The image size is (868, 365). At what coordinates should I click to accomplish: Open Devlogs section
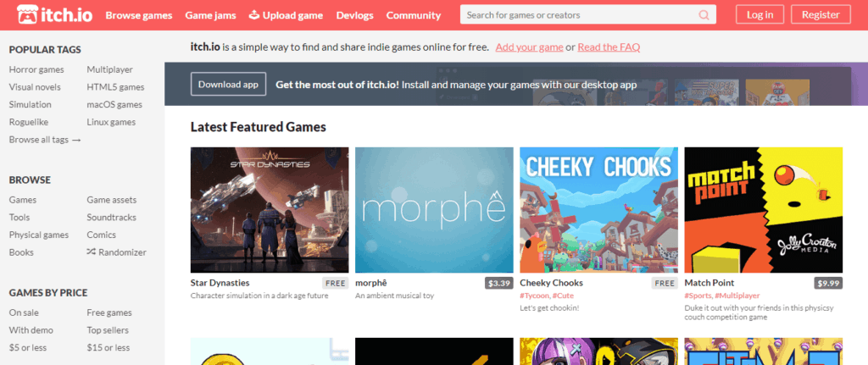tap(354, 15)
